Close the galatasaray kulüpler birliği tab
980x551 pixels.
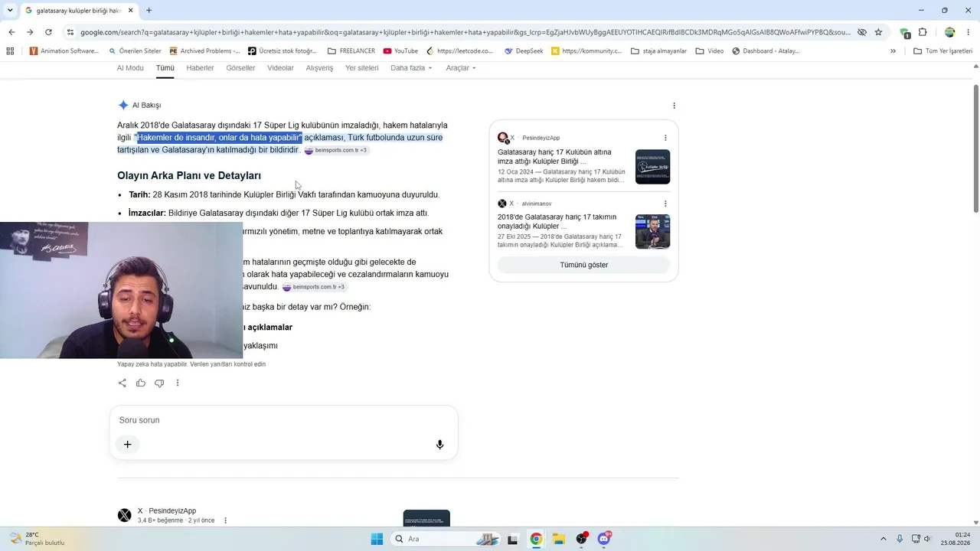(x=129, y=11)
